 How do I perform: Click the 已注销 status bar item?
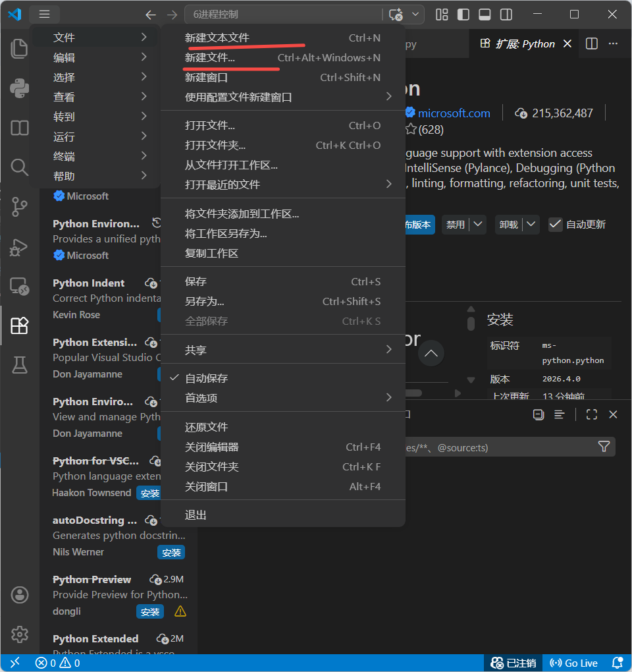click(x=513, y=663)
